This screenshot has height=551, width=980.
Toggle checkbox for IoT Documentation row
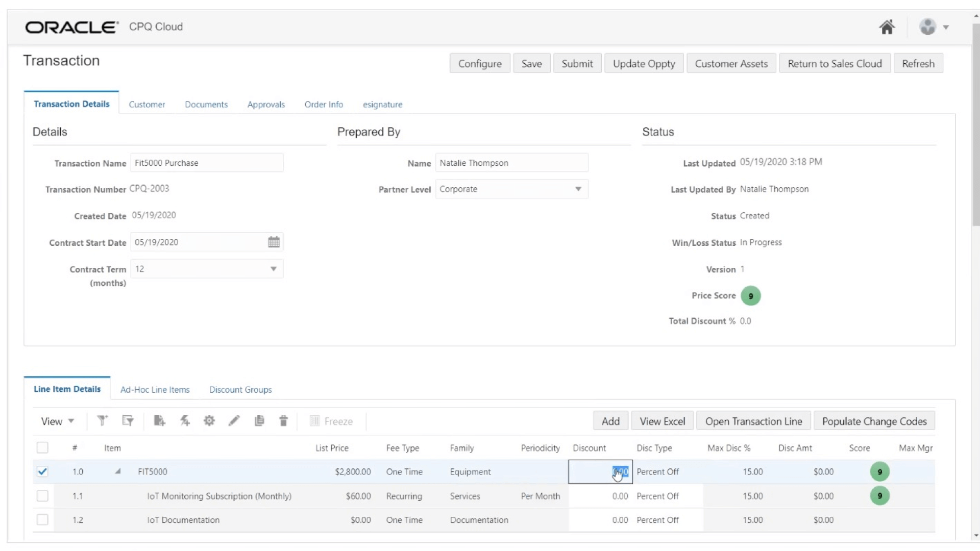(x=42, y=519)
